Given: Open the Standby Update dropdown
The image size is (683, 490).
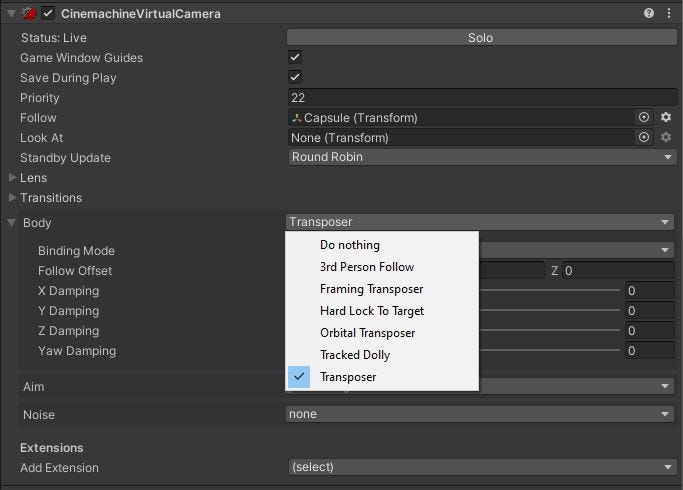Looking at the screenshot, I should (x=482, y=157).
